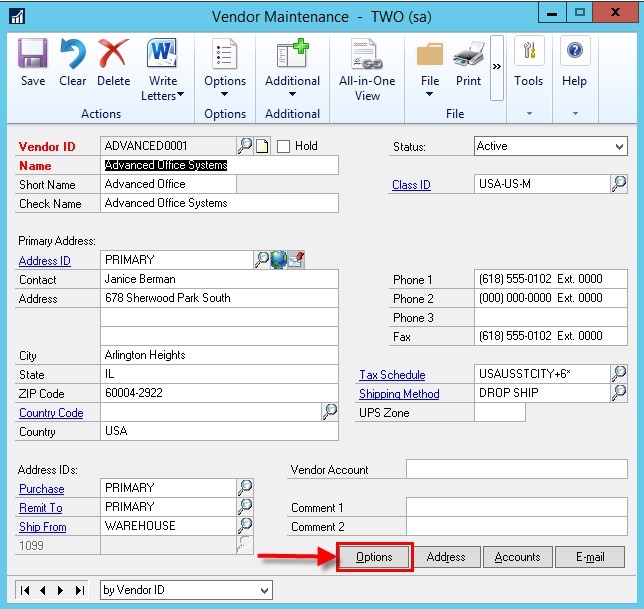Click the Phone 1 number field
This screenshot has height=609, width=644.
tap(551, 279)
